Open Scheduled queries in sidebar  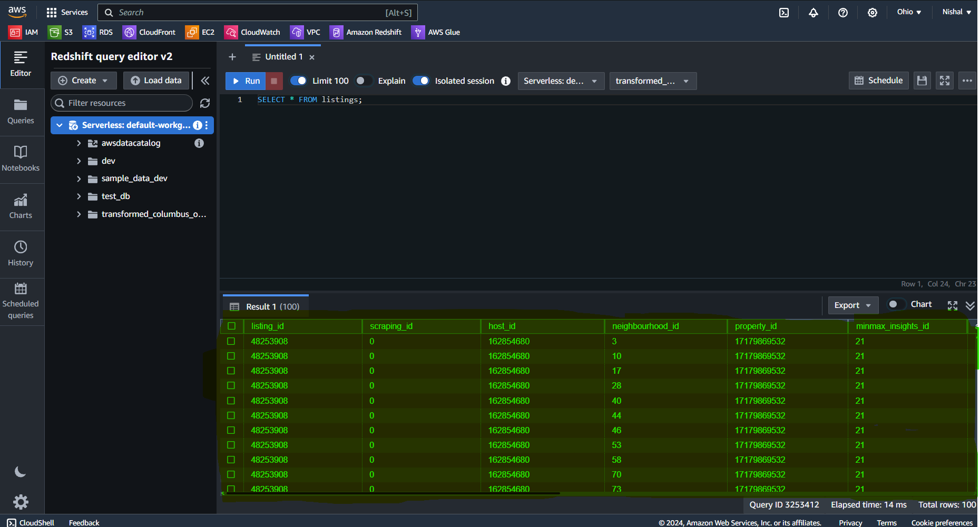coord(21,302)
